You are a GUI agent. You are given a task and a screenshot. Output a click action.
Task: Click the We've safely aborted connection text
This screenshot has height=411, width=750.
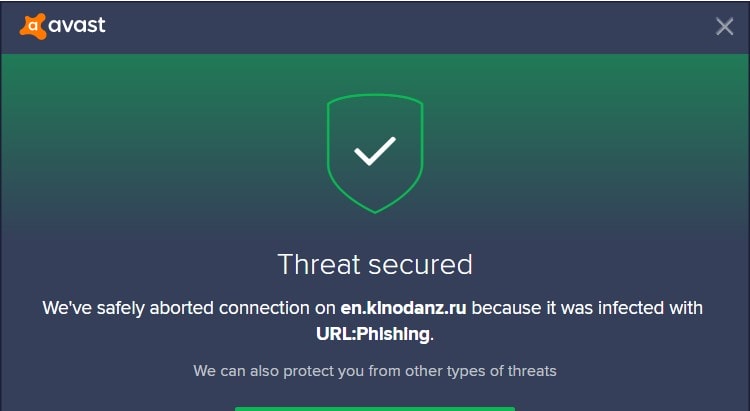point(189,308)
